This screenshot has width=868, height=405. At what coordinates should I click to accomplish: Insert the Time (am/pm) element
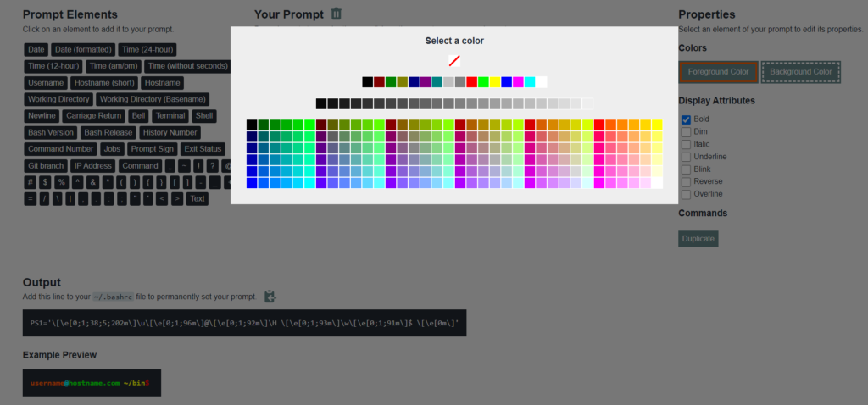(113, 66)
